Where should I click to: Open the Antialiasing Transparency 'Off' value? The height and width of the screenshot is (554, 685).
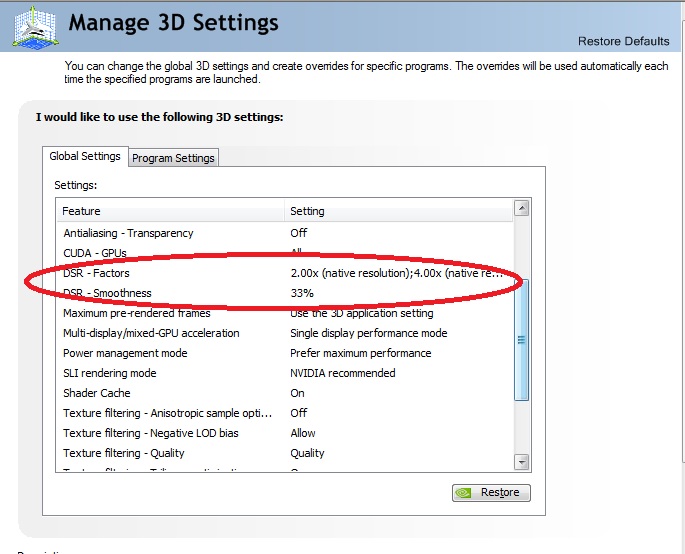[x=299, y=233]
